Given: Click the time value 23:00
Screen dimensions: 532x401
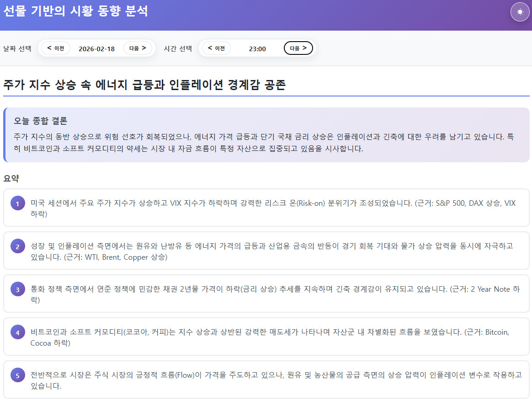Looking at the screenshot, I should (x=257, y=48).
